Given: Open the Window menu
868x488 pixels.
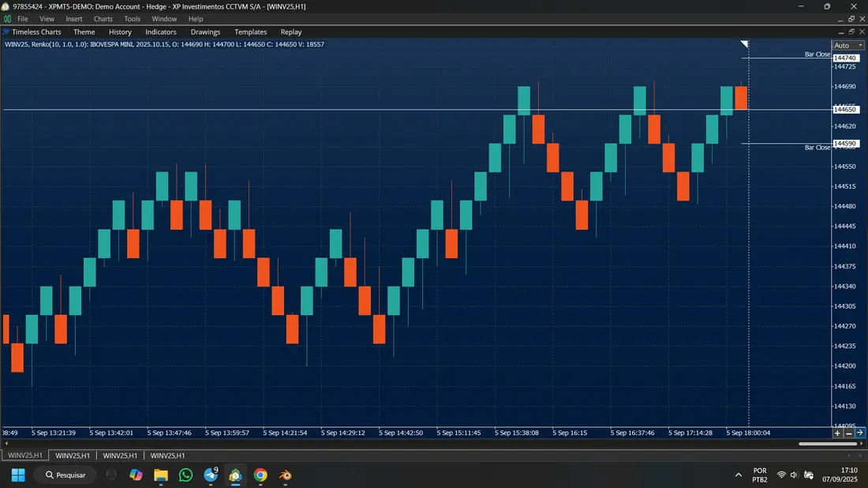Looking at the screenshot, I should tap(164, 19).
